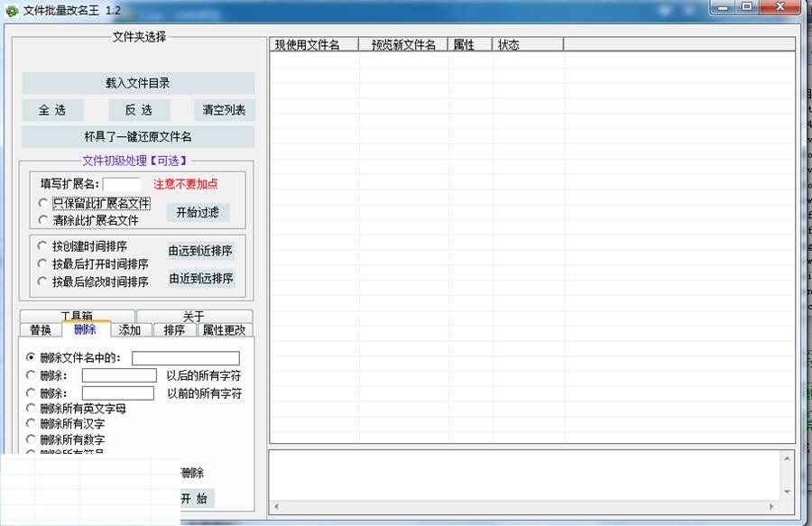Click the app icon in title bar
812x526 pixels.
coord(12,9)
